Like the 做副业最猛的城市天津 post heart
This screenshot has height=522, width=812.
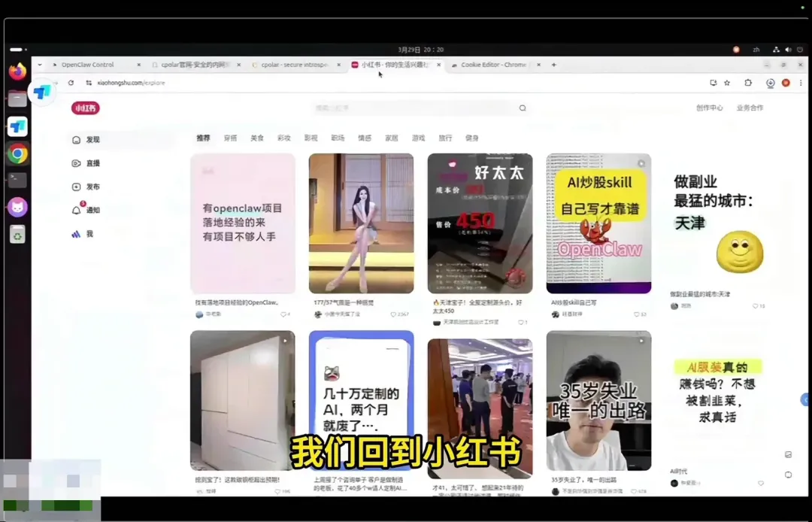pyautogui.click(x=755, y=306)
